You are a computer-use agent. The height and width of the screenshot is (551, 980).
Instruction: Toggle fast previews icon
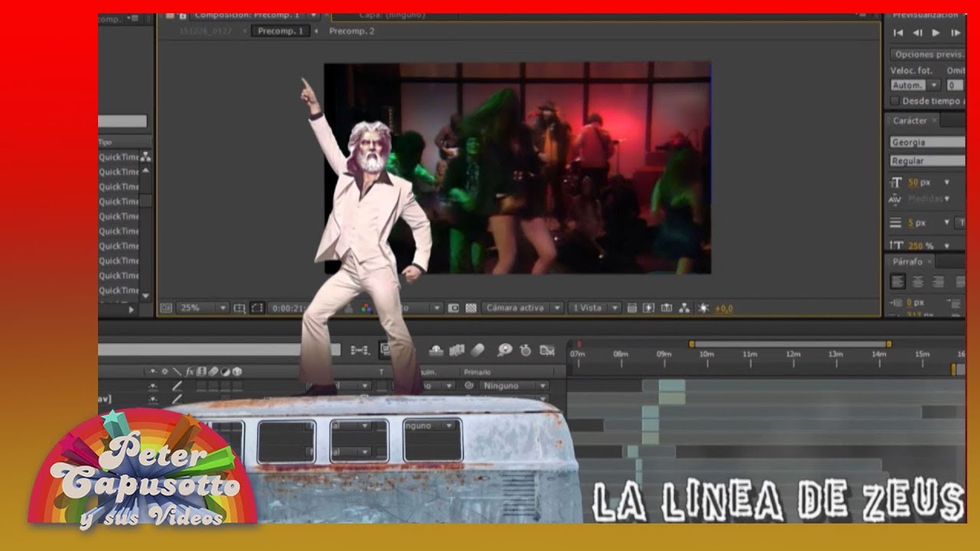coord(648,308)
